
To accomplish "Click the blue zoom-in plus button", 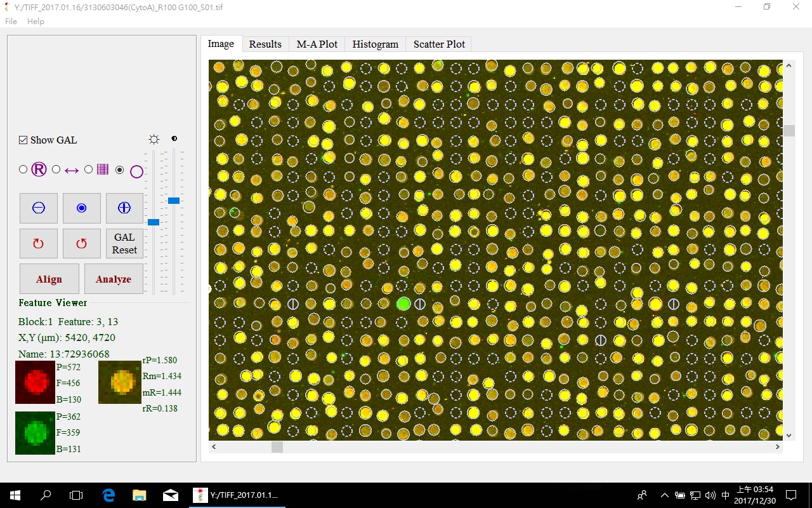I will point(124,208).
